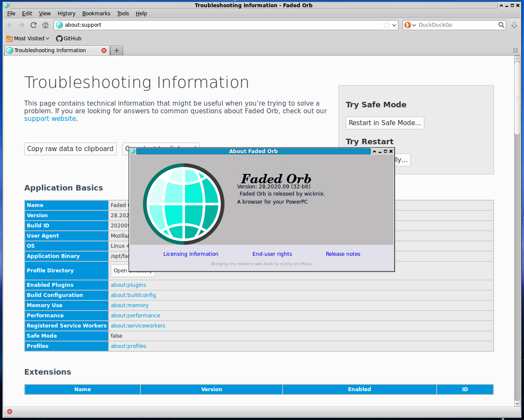Open End-user rights in About dialog
The height and width of the screenshot is (420, 524).
point(272,254)
